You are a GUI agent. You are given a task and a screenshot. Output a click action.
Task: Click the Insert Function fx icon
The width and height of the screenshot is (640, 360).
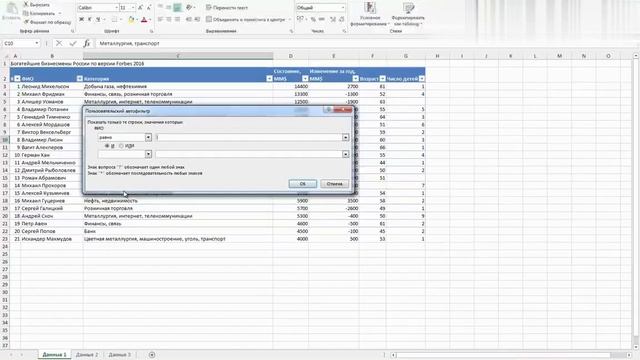click(x=87, y=43)
